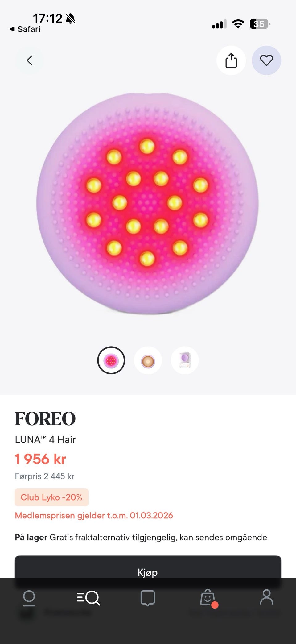
Task: Open the chat bubble icon
Action: (148, 598)
